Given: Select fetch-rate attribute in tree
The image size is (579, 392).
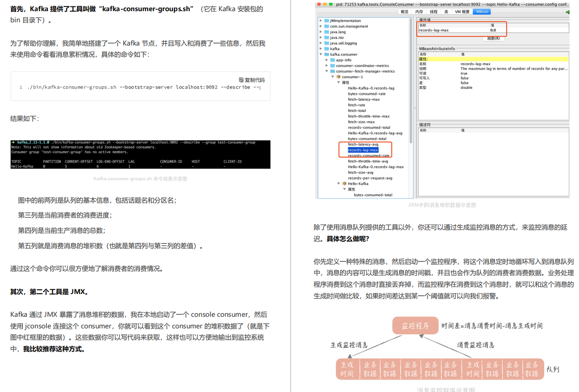Looking at the screenshot, I should click(x=356, y=105).
